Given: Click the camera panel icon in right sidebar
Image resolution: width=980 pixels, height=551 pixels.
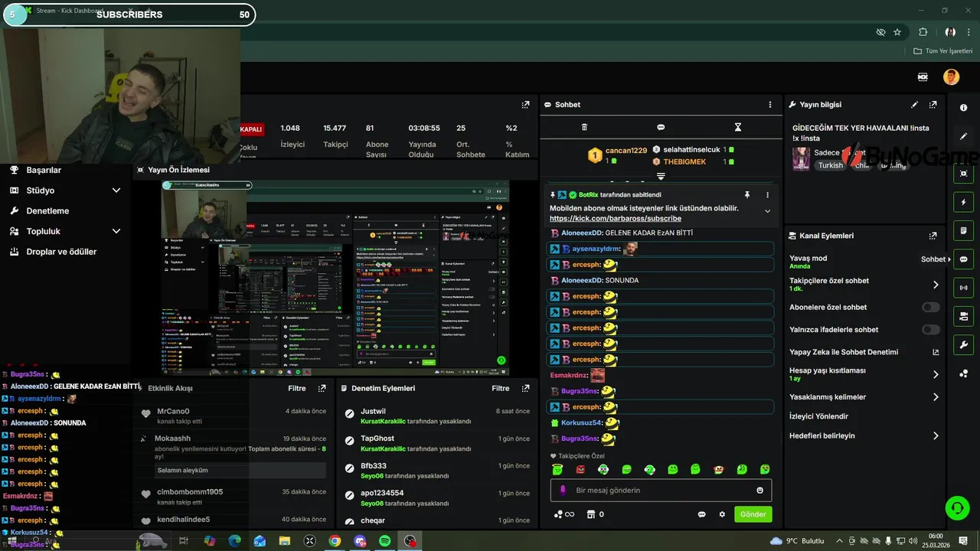Looking at the screenshot, I should (963, 316).
